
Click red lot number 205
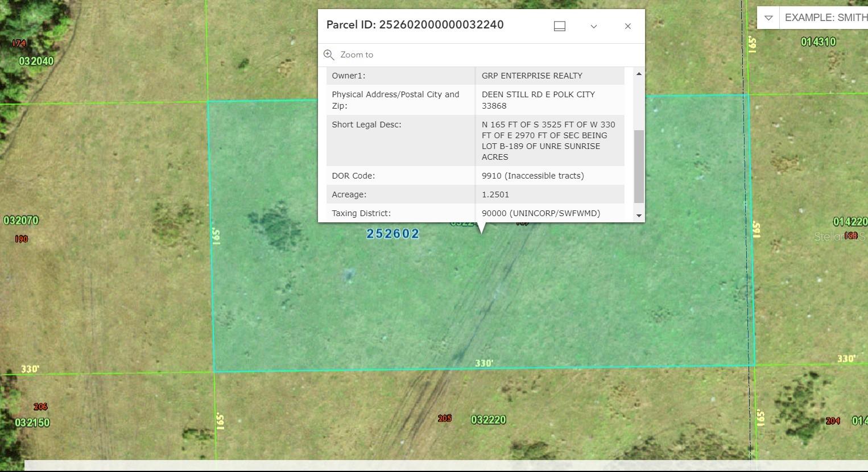[x=445, y=419]
